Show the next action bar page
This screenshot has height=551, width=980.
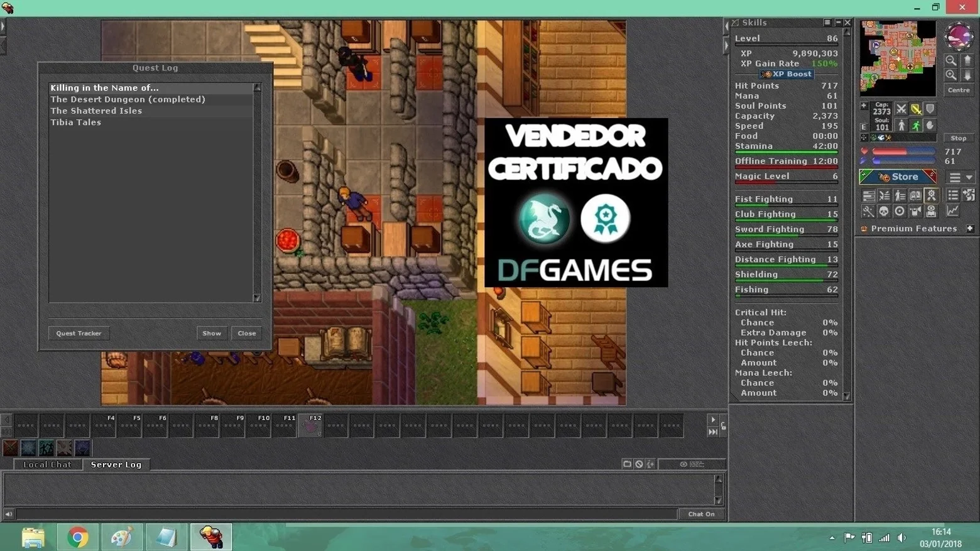click(x=713, y=420)
